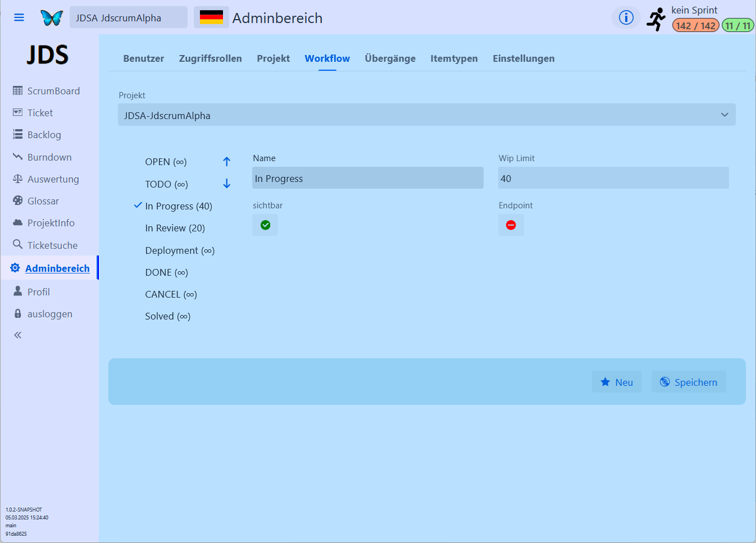
Task: Select the Deployment (∞) status
Action: click(x=180, y=250)
